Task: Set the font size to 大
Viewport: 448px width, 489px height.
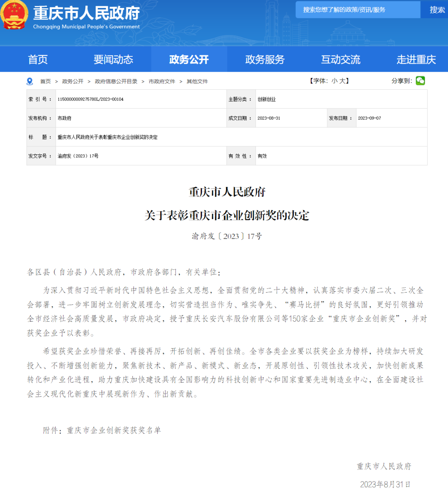Action: point(342,81)
